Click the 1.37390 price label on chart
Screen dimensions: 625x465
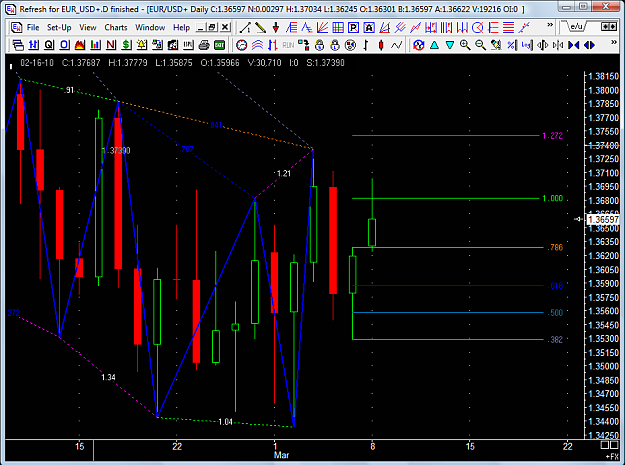pyautogui.click(x=116, y=151)
